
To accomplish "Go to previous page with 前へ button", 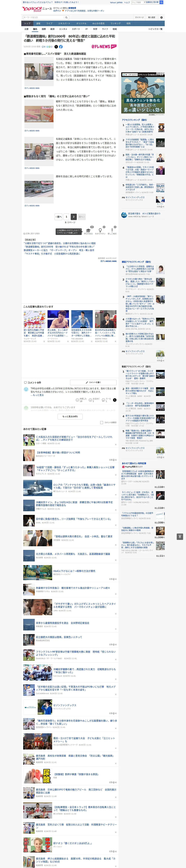I will (58, 217).
